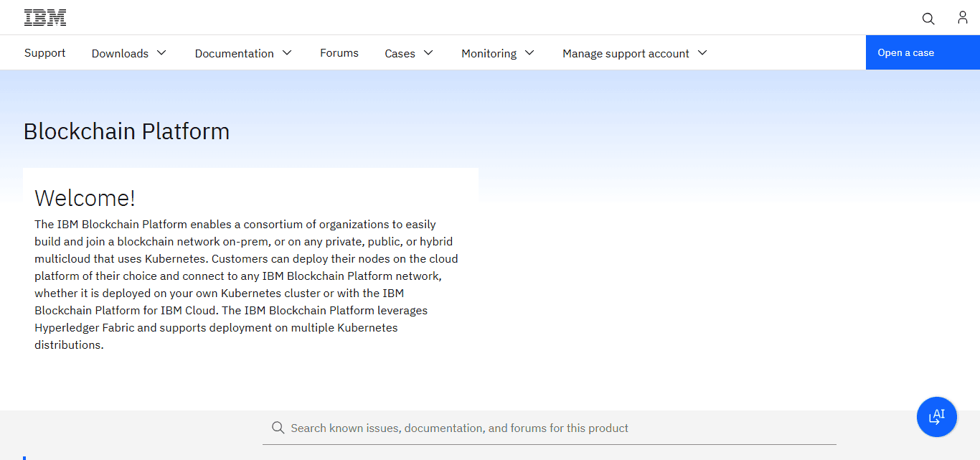Open the user profile icon

pos(963,18)
